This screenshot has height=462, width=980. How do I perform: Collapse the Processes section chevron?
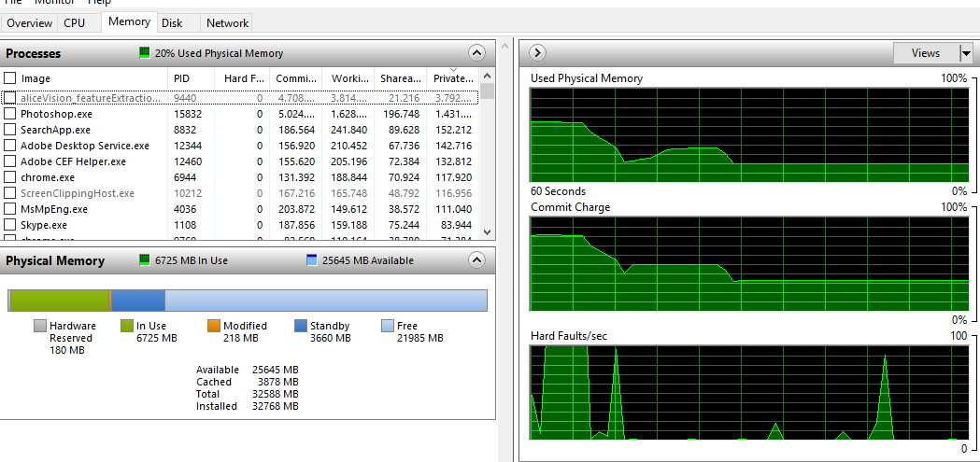[476, 53]
